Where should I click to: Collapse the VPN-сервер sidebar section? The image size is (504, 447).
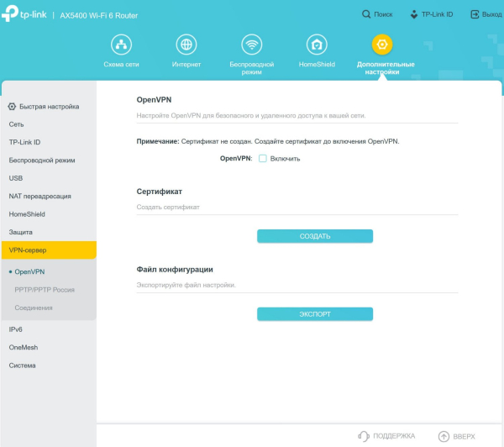coord(49,250)
